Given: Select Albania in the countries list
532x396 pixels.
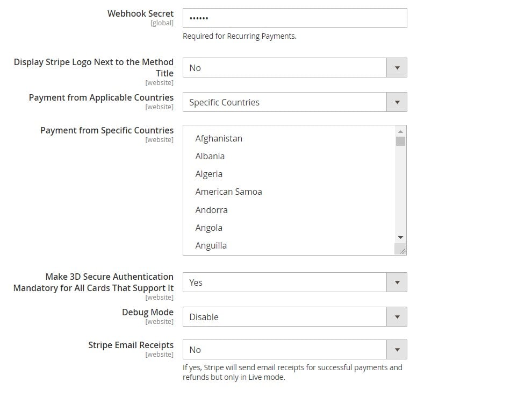Looking at the screenshot, I should [210, 156].
